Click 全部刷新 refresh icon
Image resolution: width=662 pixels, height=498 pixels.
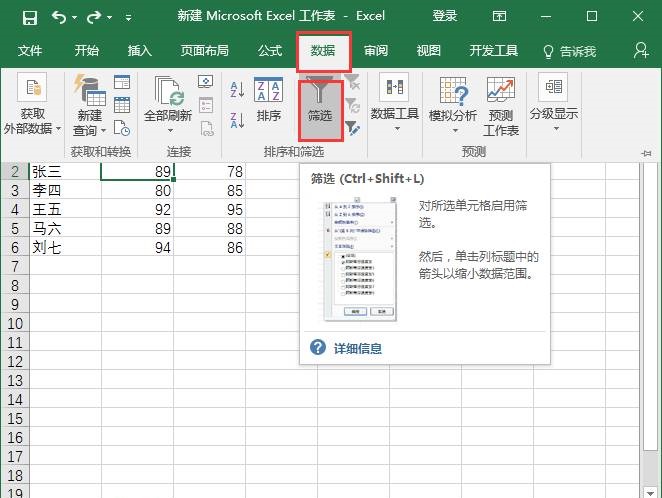[168, 90]
